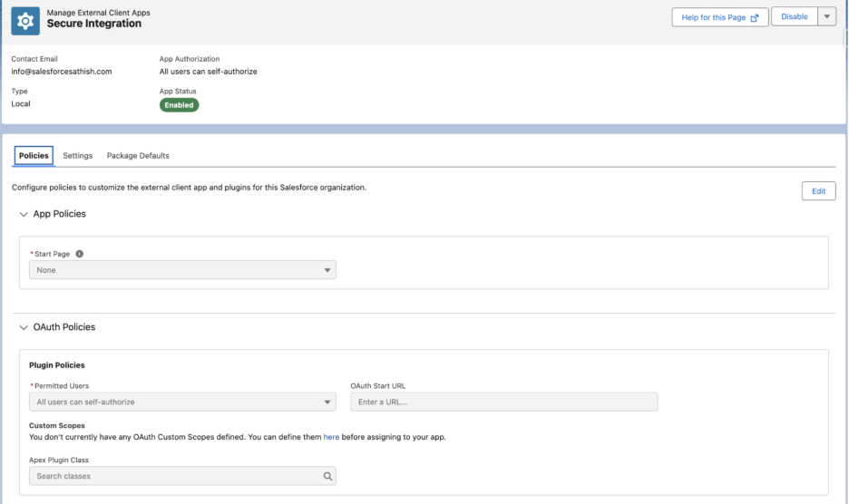Open the arrow menu next to Disable
Screen dimensions: 849x504
[x=826, y=17]
